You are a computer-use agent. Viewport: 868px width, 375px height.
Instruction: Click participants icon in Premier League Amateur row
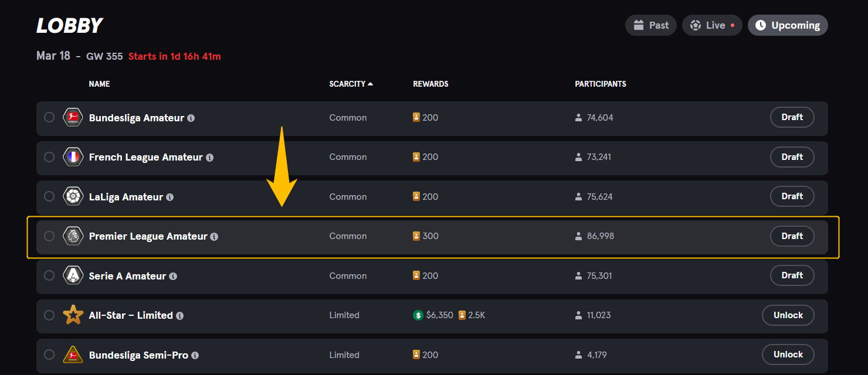click(579, 236)
